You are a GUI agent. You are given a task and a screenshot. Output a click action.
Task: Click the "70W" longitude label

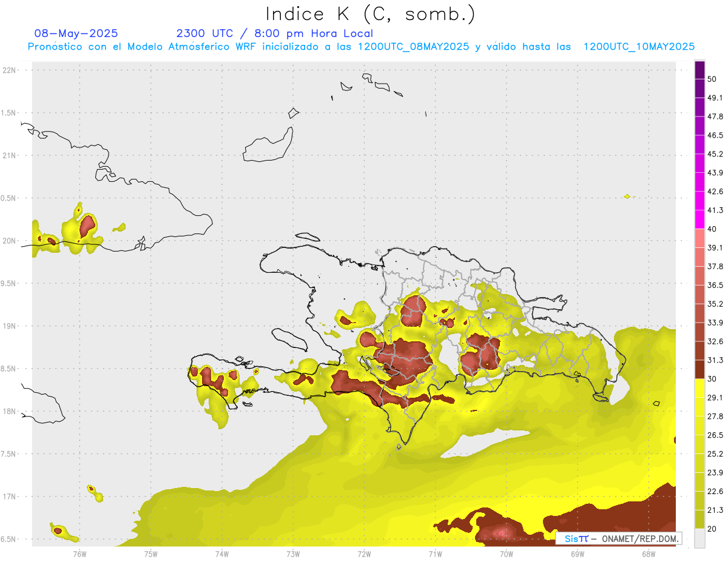pyautogui.click(x=506, y=554)
